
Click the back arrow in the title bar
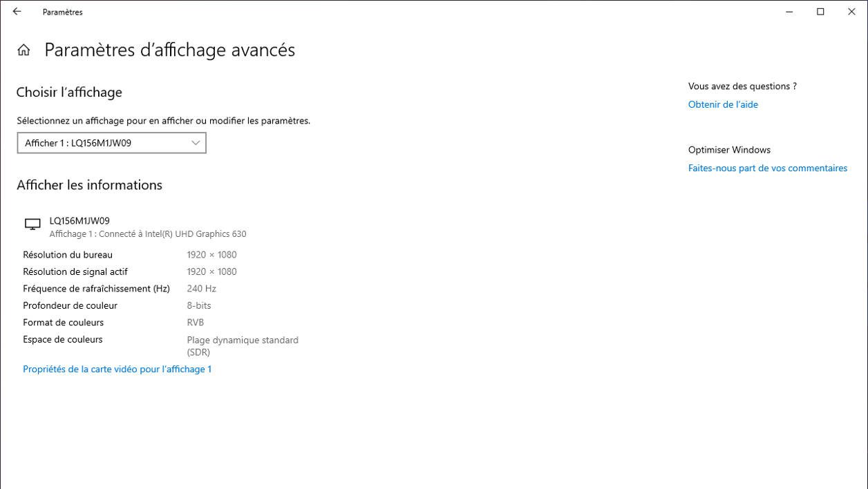click(17, 12)
